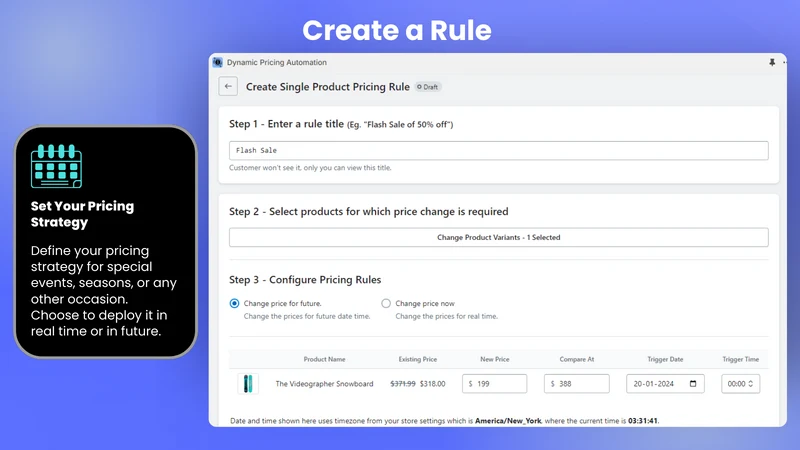Viewport: 800px width, 450px height.
Task: Open the Trigger Time selector 00:00
Action: [x=740, y=384]
